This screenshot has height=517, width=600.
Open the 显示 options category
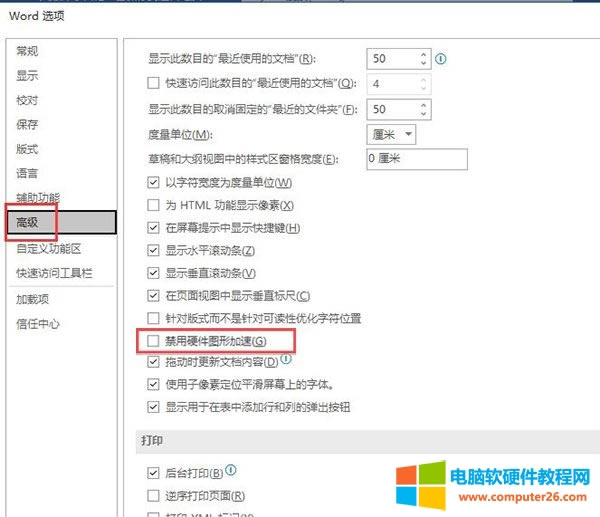[x=27, y=75]
